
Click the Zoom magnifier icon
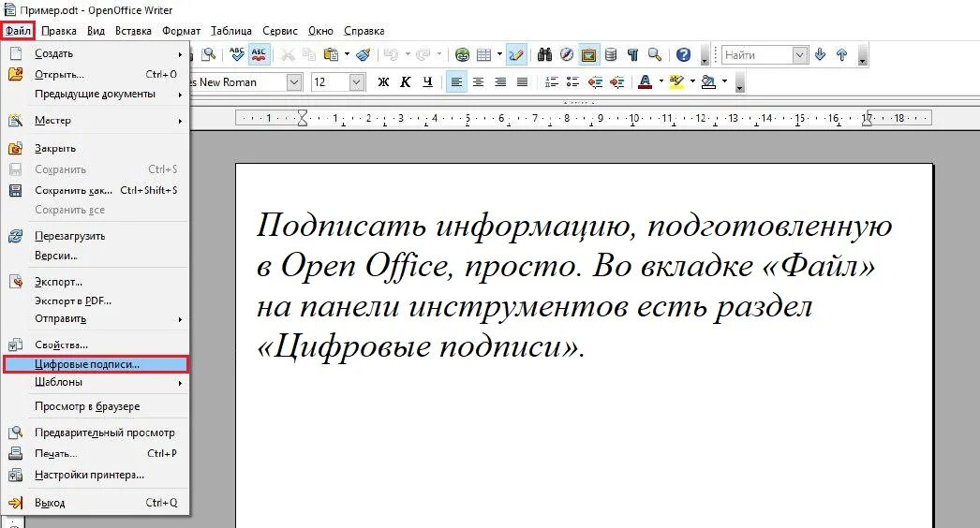655,55
